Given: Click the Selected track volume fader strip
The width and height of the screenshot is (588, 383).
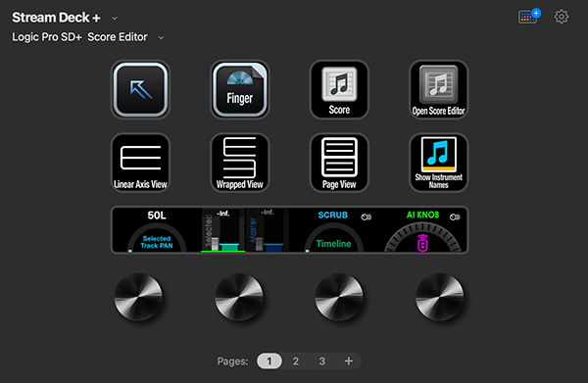Looking at the screenshot, I should point(223,230).
